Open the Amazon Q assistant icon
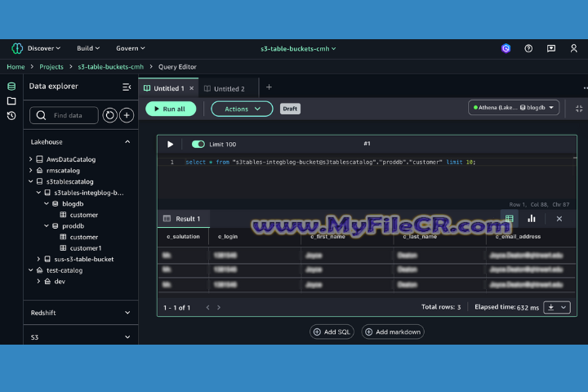Viewport: 588px width, 392px height. point(506,48)
